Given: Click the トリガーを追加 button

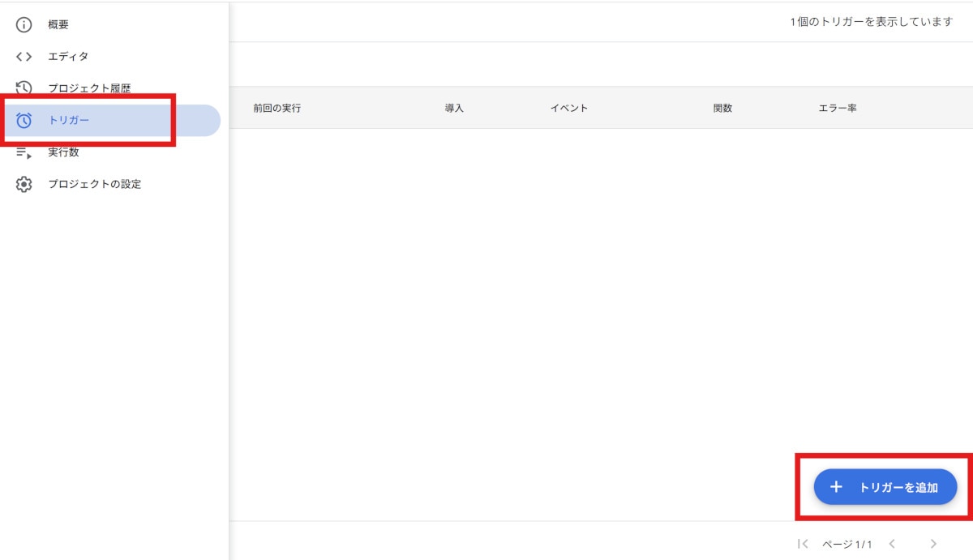Looking at the screenshot, I should point(886,487).
